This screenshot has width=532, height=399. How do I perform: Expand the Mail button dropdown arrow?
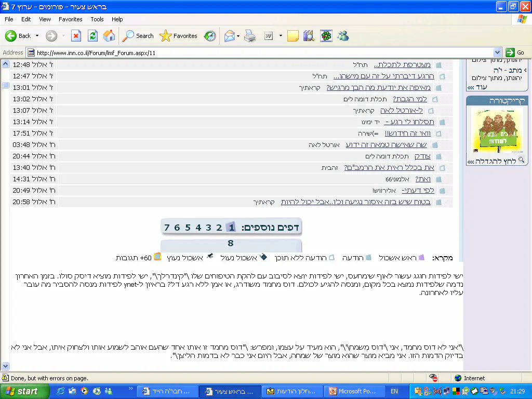coord(238,36)
